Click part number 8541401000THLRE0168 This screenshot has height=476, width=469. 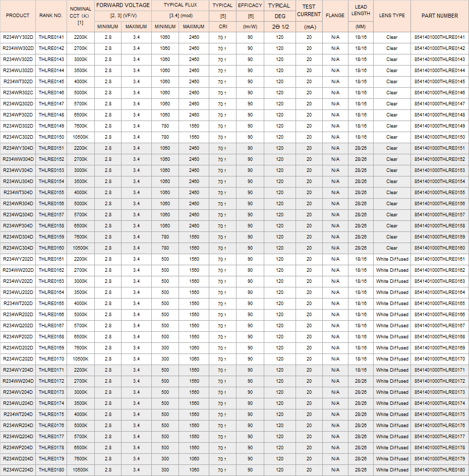[440, 336]
